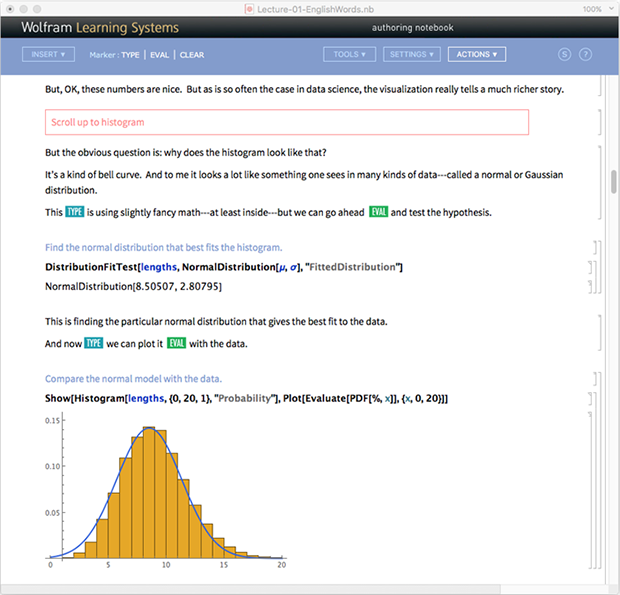Click paragraph starting 'It's a kind of bell curve'
620x595 pixels.
(304, 182)
